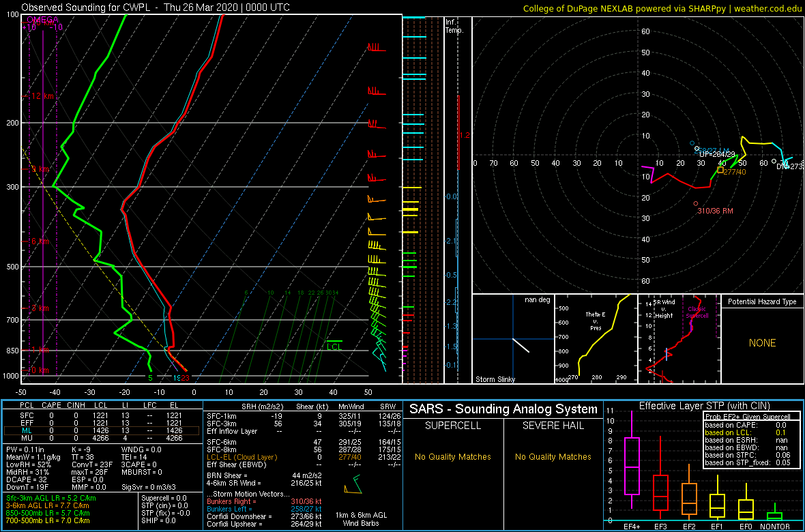Image resolution: width=805 pixels, height=532 pixels.
Task: Click the SR Wind v. Height inset plot
Action: tap(679, 339)
